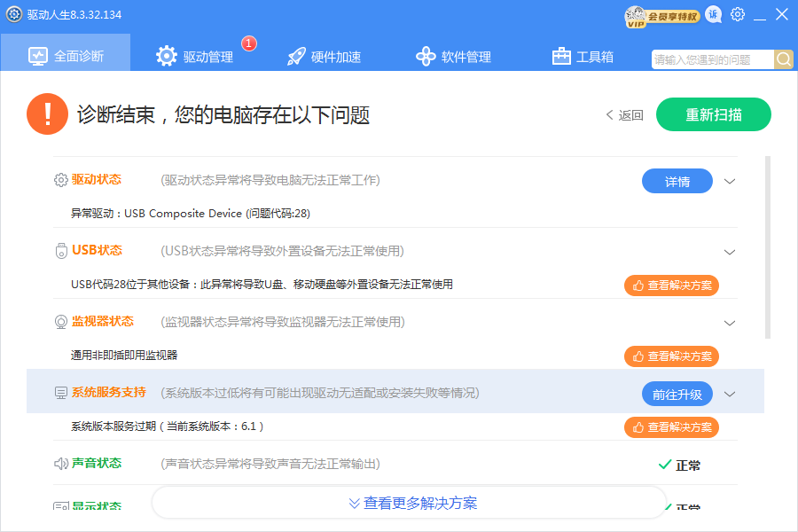Viewport: 798px width, 532px height.
Task: View solution for 通用非即插即用监视器
Action: pos(671,356)
